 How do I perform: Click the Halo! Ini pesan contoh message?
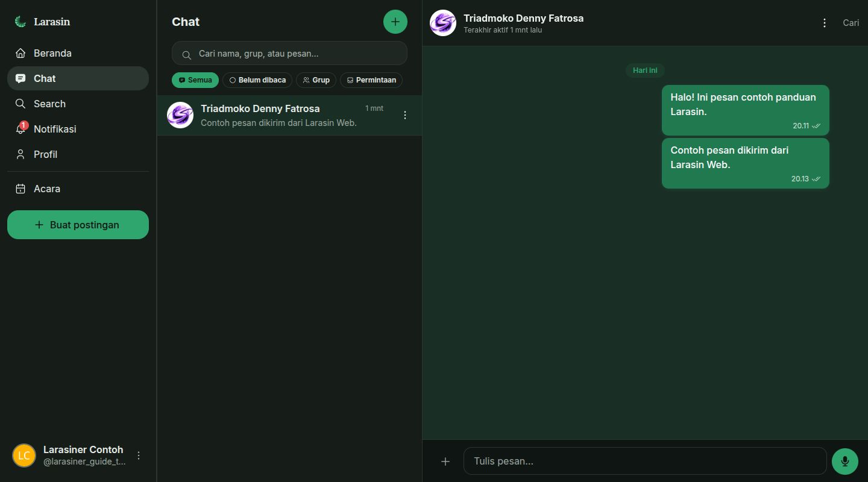[746, 110]
